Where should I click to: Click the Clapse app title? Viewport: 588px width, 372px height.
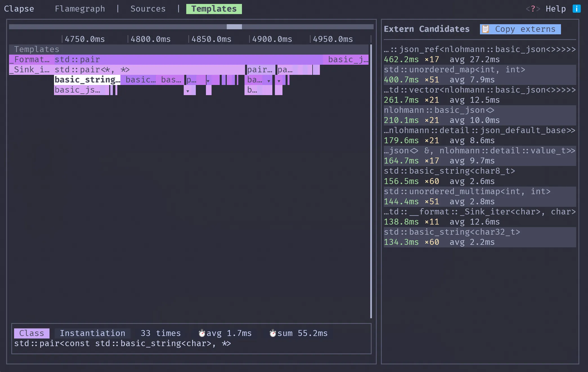coord(19,9)
